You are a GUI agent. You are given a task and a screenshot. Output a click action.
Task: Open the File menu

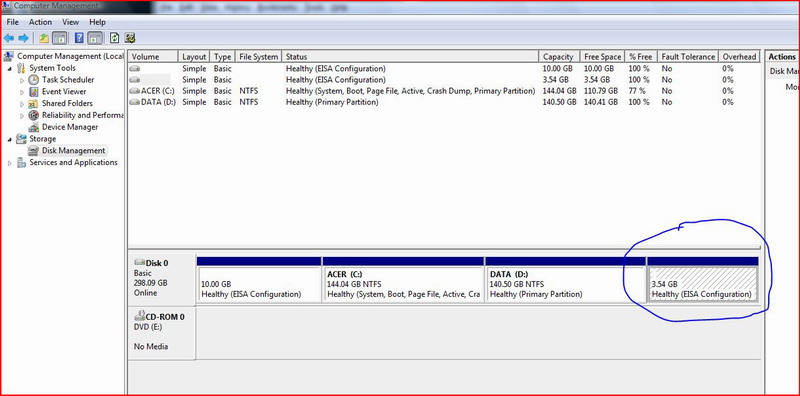click(13, 22)
